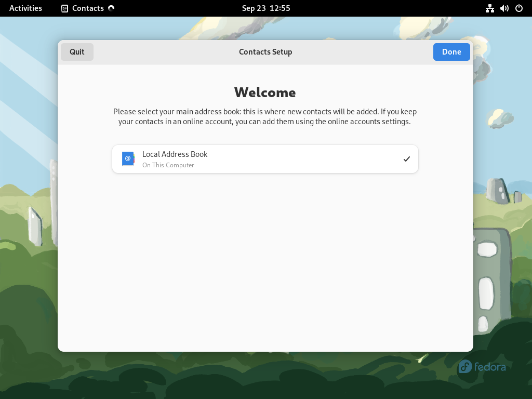Open the Contacts app menu in top bar
The height and width of the screenshot is (399, 532).
click(87, 8)
